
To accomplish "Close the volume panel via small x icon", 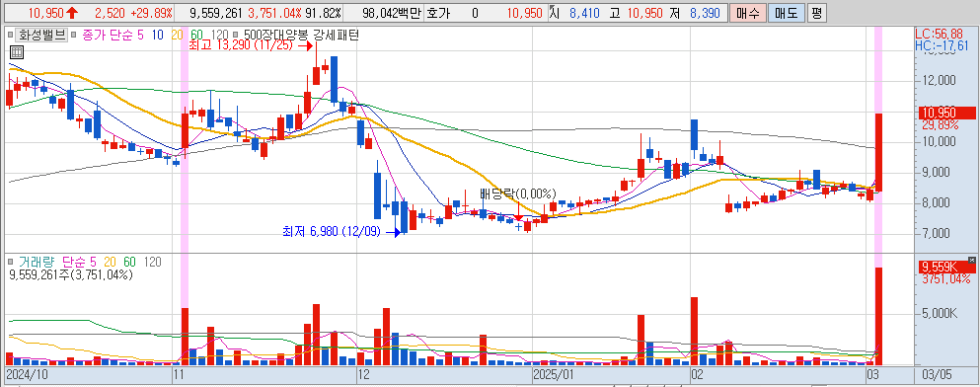I will tap(971, 260).
